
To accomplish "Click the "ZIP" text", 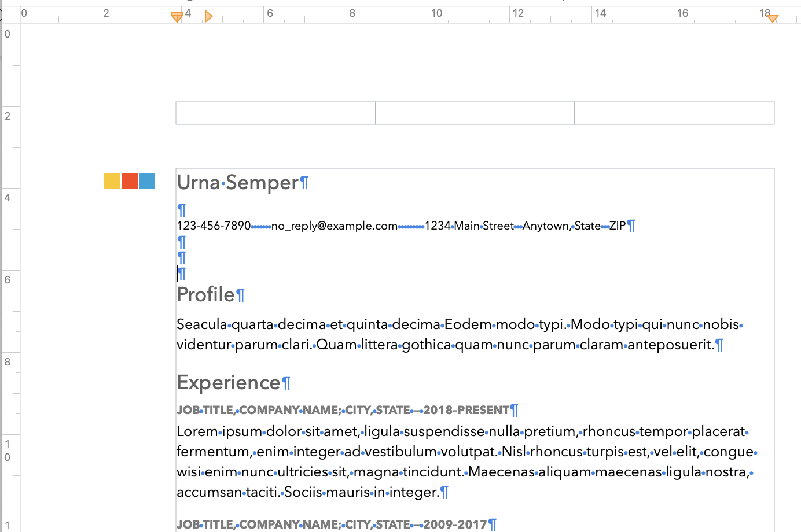I will [x=618, y=226].
